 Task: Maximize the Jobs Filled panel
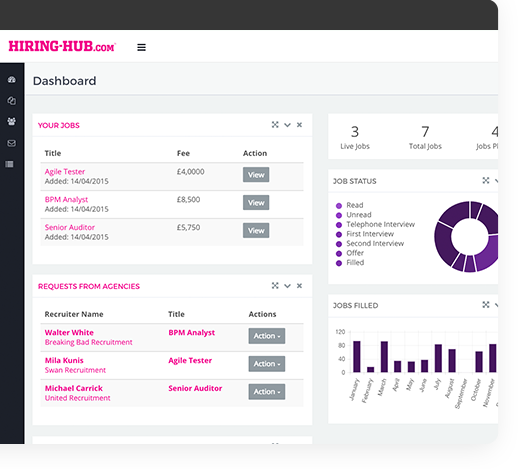pyautogui.click(x=486, y=305)
